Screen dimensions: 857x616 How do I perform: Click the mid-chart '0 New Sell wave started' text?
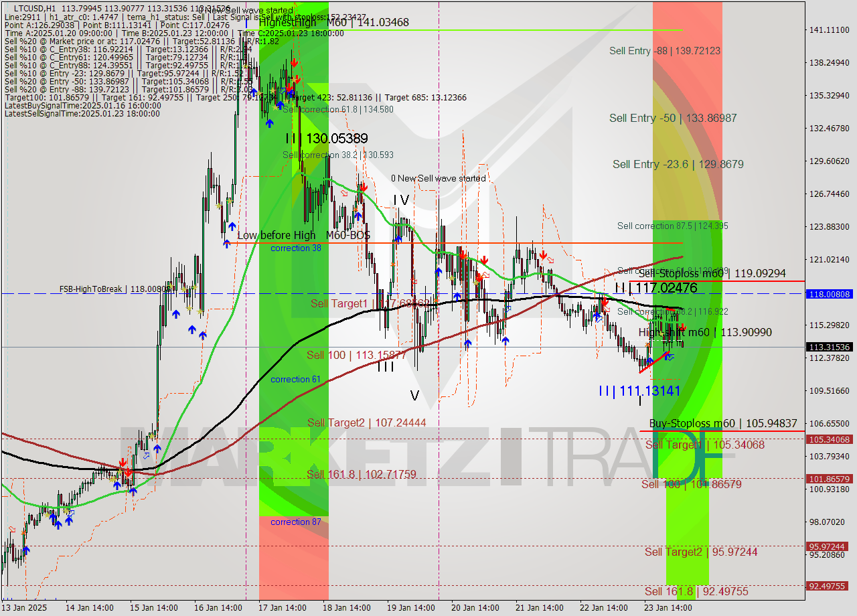439,179
